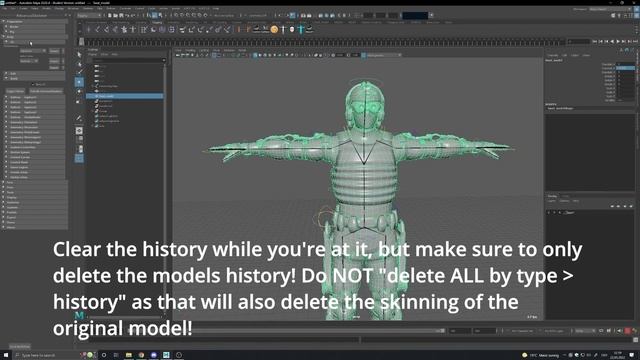Open the Rigging menu set dropdown
This screenshot has height=360, width=640.
pyautogui.click(x=89, y=16)
